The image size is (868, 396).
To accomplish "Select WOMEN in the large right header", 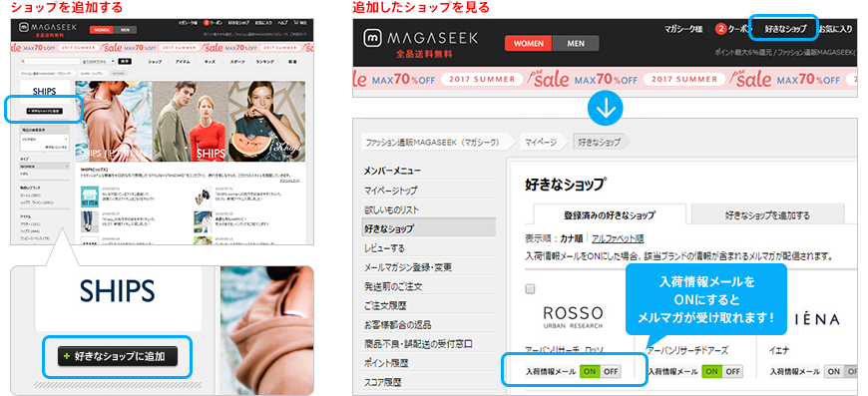I will pyautogui.click(x=528, y=43).
